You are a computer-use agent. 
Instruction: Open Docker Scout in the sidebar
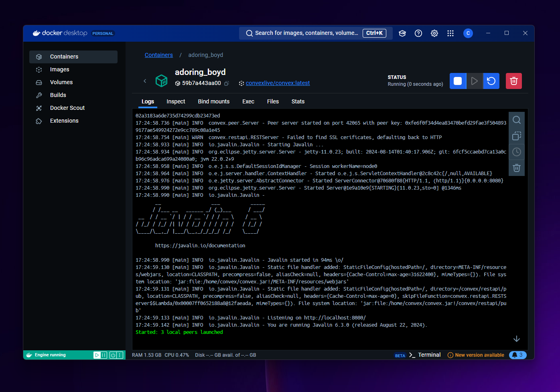tap(73, 108)
